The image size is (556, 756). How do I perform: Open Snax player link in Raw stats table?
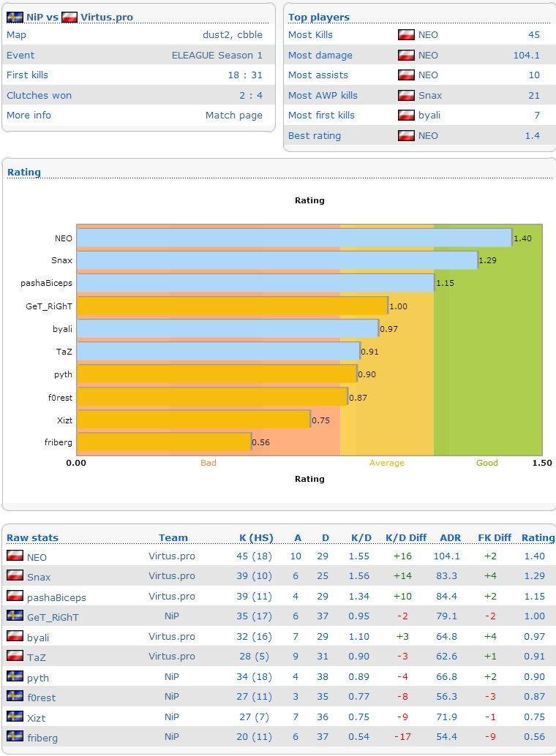(x=39, y=577)
